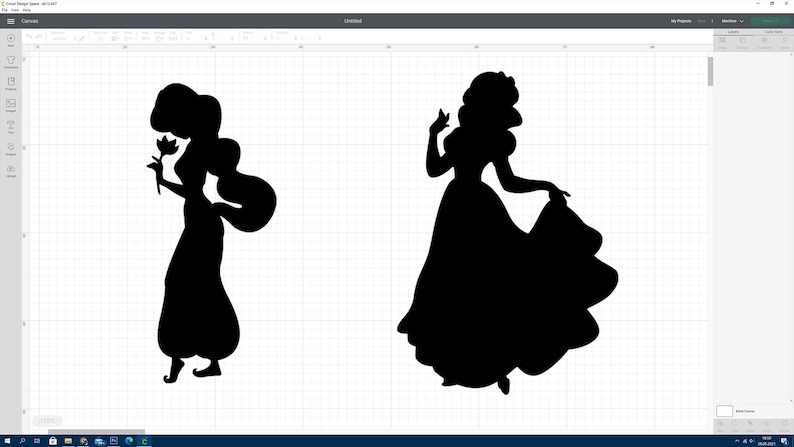This screenshot has width=794, height=447.
Task: Click the Contour icon
Action: 784,423
